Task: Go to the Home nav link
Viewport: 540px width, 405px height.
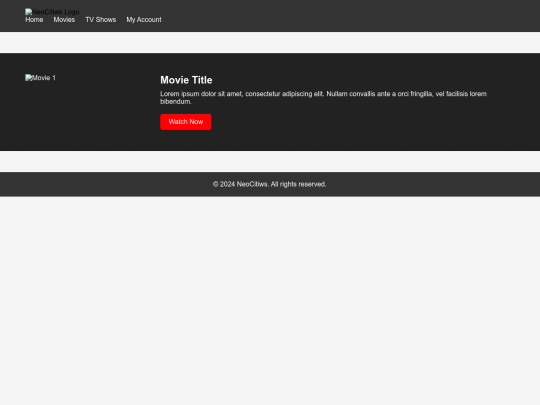Action: tap(34, 20)
